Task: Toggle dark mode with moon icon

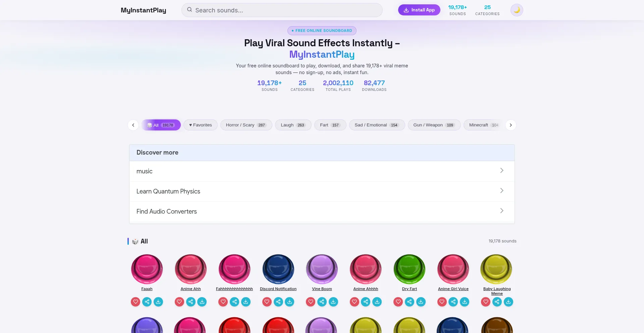Action: (517, 10)
